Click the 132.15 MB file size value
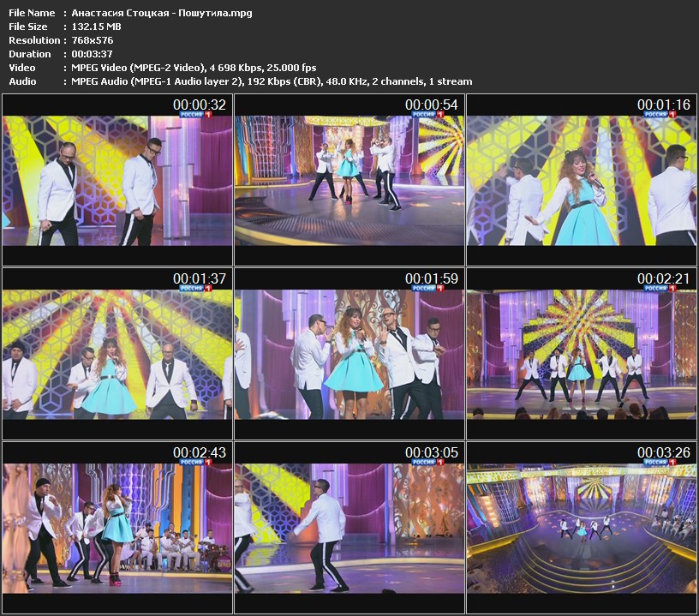Screen dimensions: 699x616 (x=92, y=27)
